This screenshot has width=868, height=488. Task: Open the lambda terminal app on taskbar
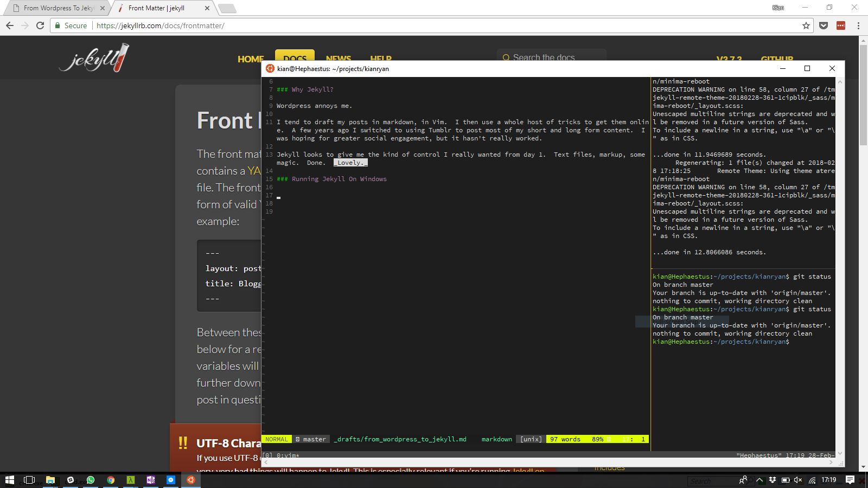coord(131,480)
